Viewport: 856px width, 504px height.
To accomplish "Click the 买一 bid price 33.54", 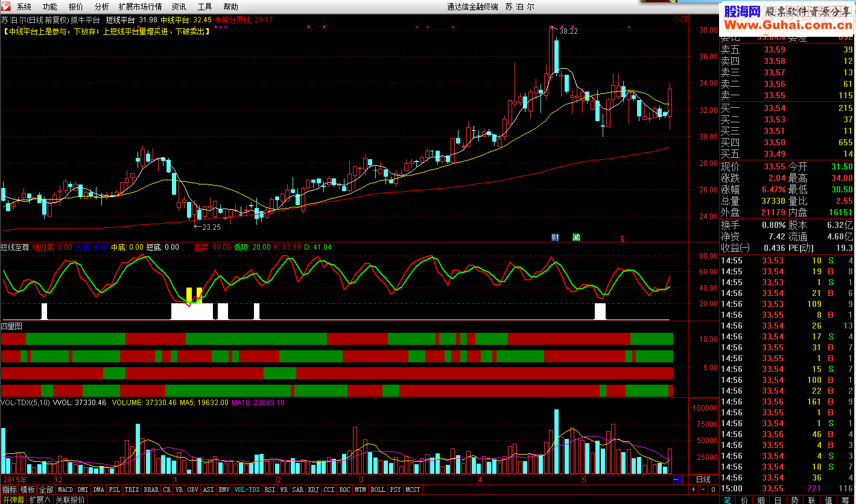I will pos(775,108).
